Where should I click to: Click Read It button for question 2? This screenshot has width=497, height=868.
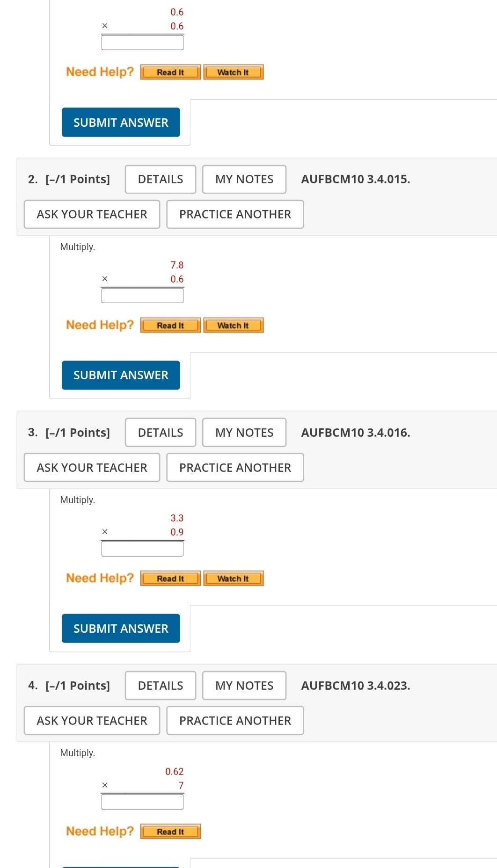tap(170, 325)
